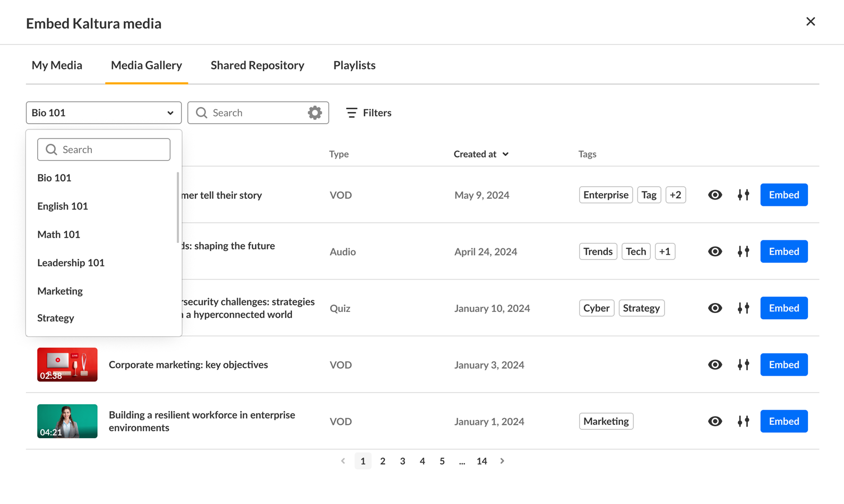Viewport: 844px width, 504px height.
Task: Open embed settings for Audio entry
Action: click(743, 251)
